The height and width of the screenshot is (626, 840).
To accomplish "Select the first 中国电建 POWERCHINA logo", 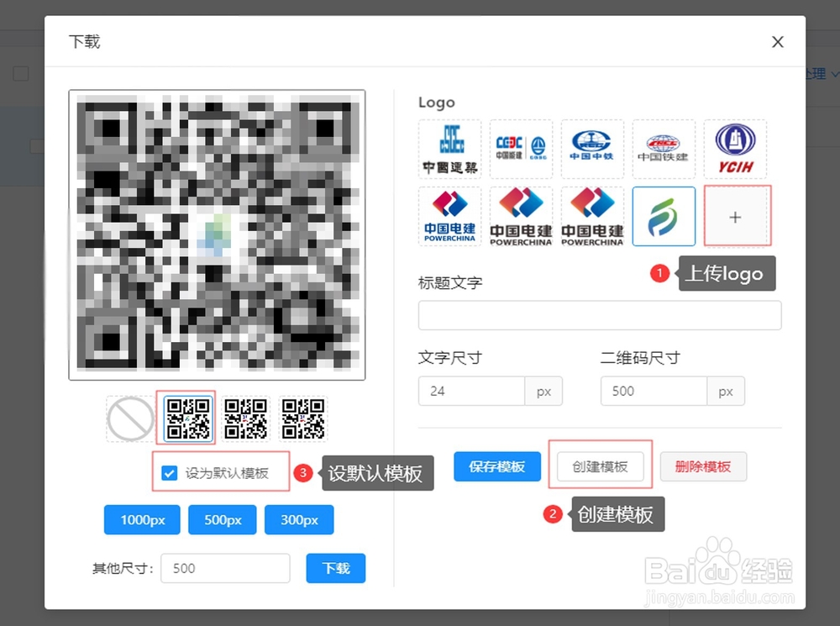I will coord(449,216).
